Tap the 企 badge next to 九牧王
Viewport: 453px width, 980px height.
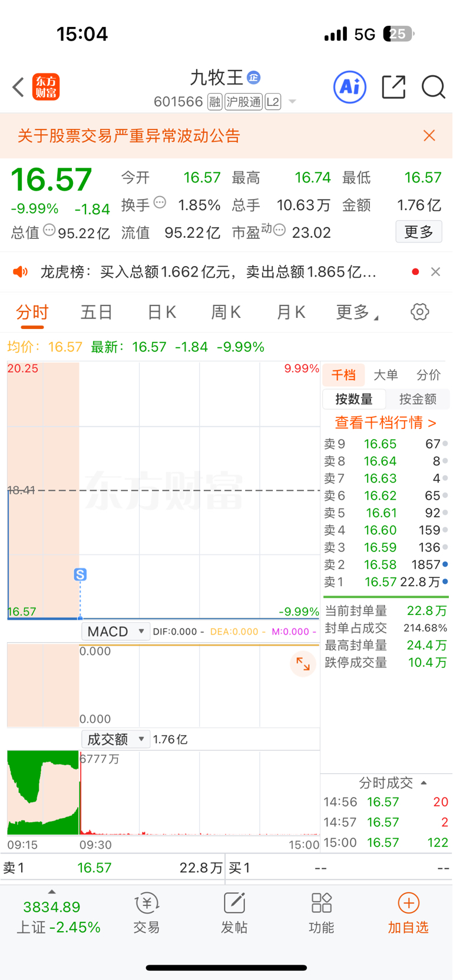click(x=253, y=77)
